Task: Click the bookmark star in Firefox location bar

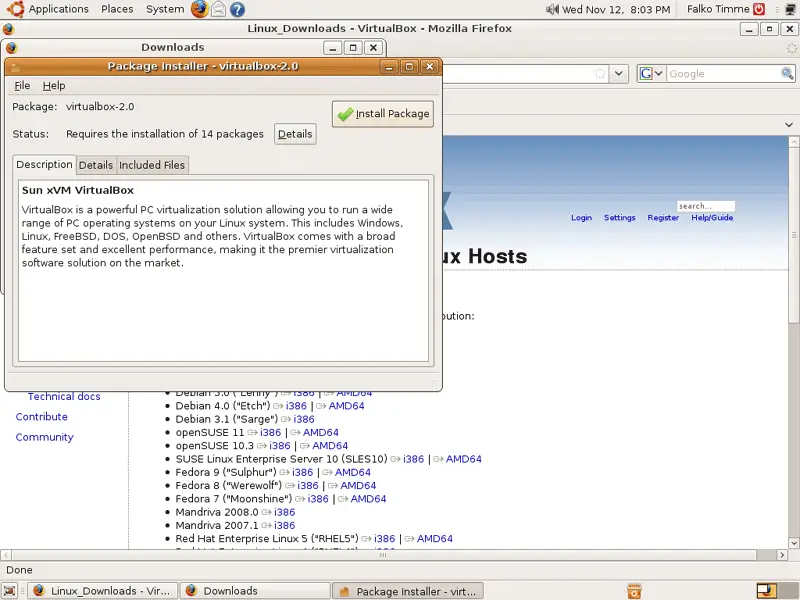Action: [600, 73]
